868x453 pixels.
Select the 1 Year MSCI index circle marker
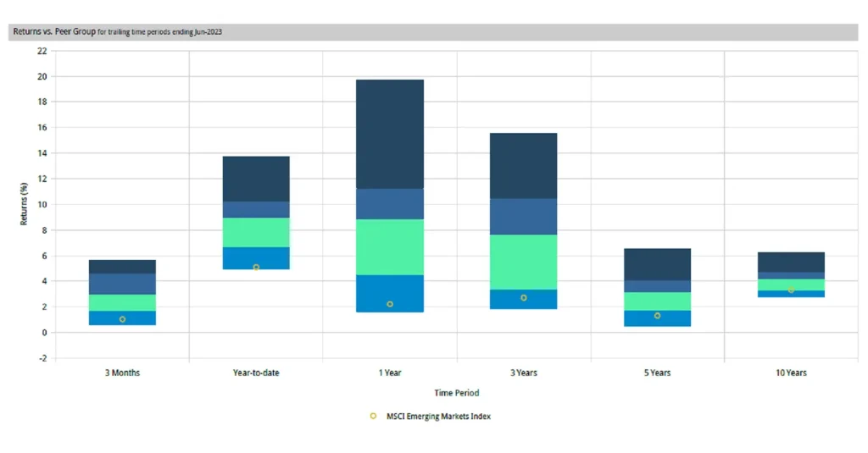tap(390, 304)
